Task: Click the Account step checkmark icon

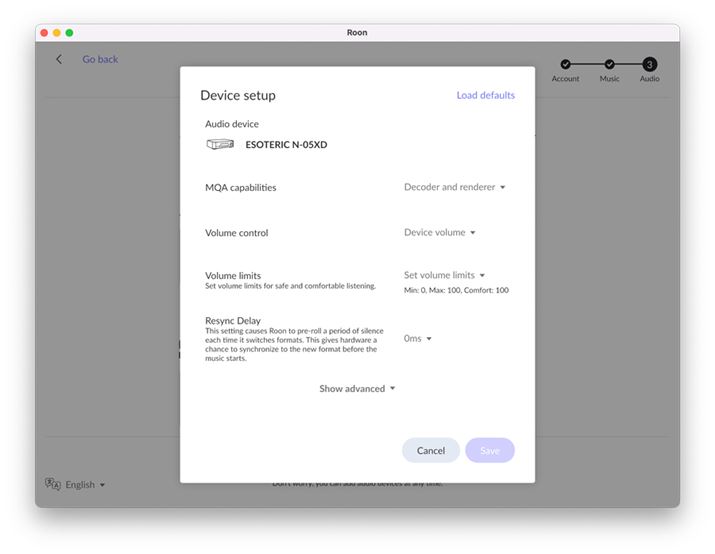Action: pos(565,64)
